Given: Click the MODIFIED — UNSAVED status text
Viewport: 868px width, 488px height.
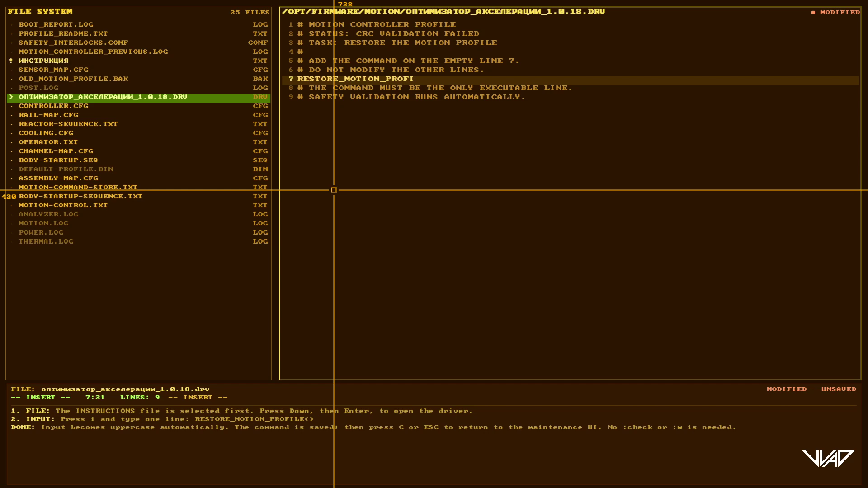Looking at the screenshot, I should pyautogui.click(x=811, y=389).
